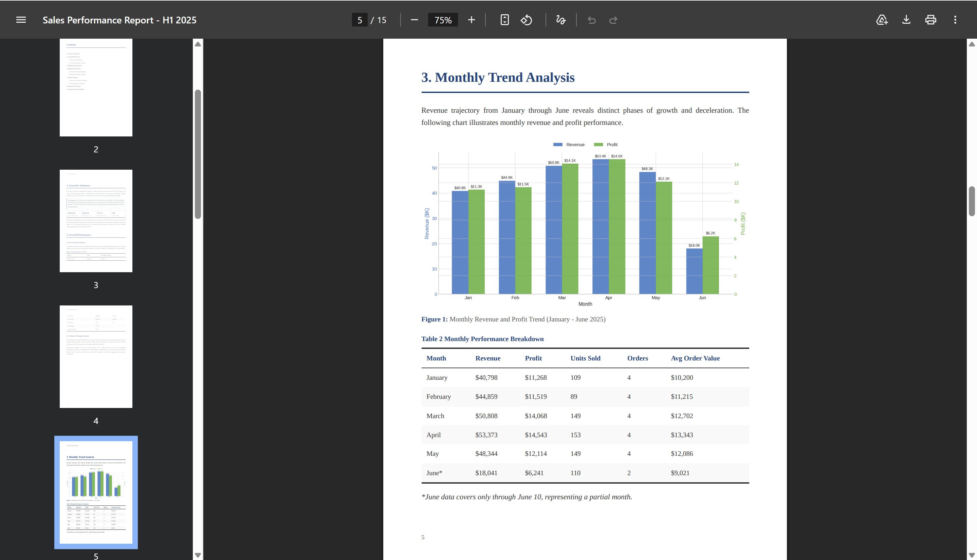Click the 75% zoom level field
This screenshot has width=977, height=560.
443,20
